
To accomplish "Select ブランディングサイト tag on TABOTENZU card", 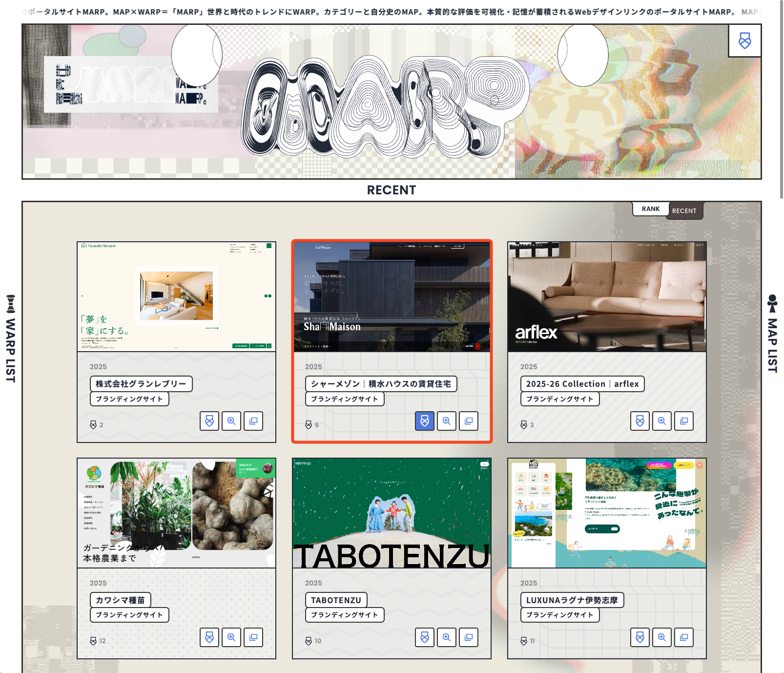I will pos(345,615).
